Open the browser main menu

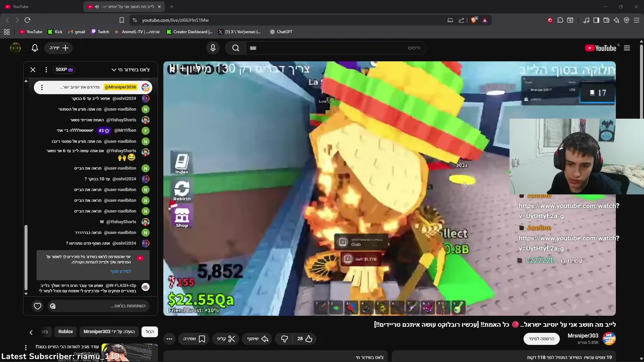click(x=637, y=20)
